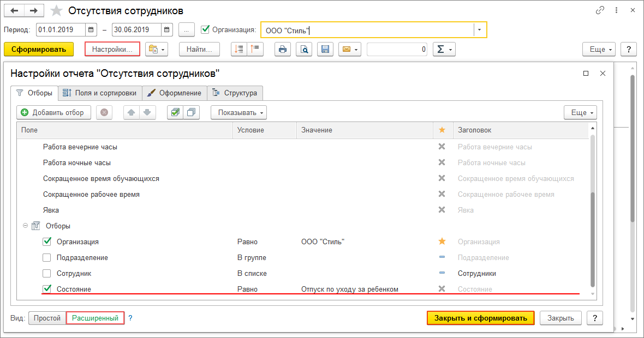This screenshot has height=338, width=644.
Task: Go forward with the right arrow button
Action: coord(34,11)
